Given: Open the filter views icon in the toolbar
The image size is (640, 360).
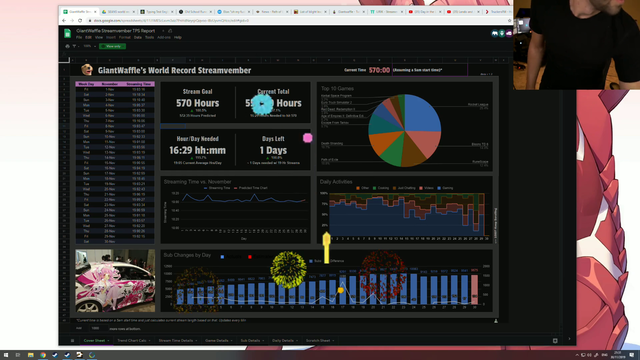Looking at the screenshot, I should [x=74, y=46].
